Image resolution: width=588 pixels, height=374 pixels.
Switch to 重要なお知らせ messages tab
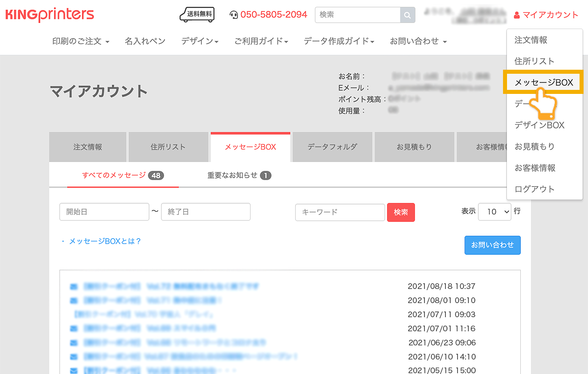tap(239, 175)
